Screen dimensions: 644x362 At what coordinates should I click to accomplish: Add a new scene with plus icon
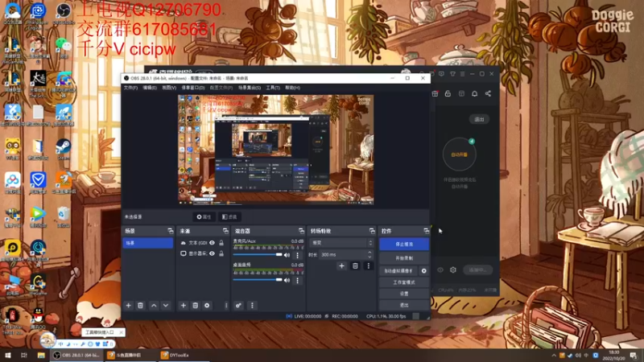click(129, 306)
